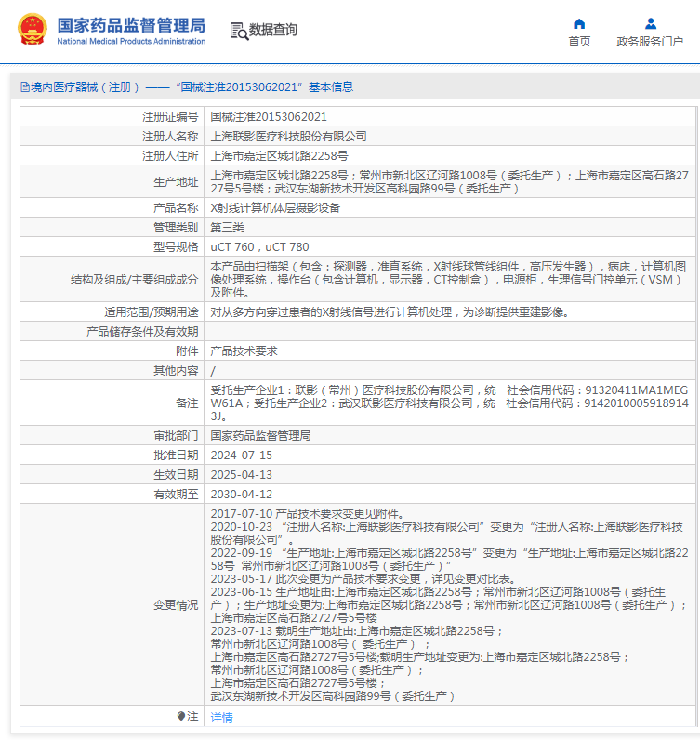Select registrant address 上海市嘉定区城北路2258号
This screenshot has height=740, width=700.
point(280,156)
